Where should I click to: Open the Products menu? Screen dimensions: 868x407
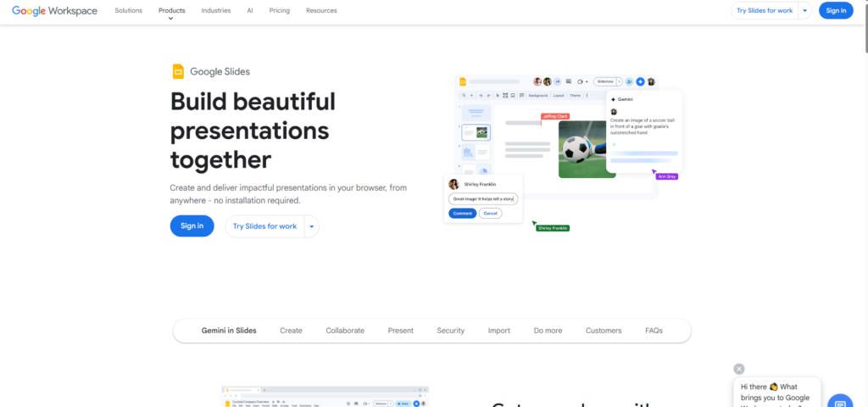(x=171, y=10)
